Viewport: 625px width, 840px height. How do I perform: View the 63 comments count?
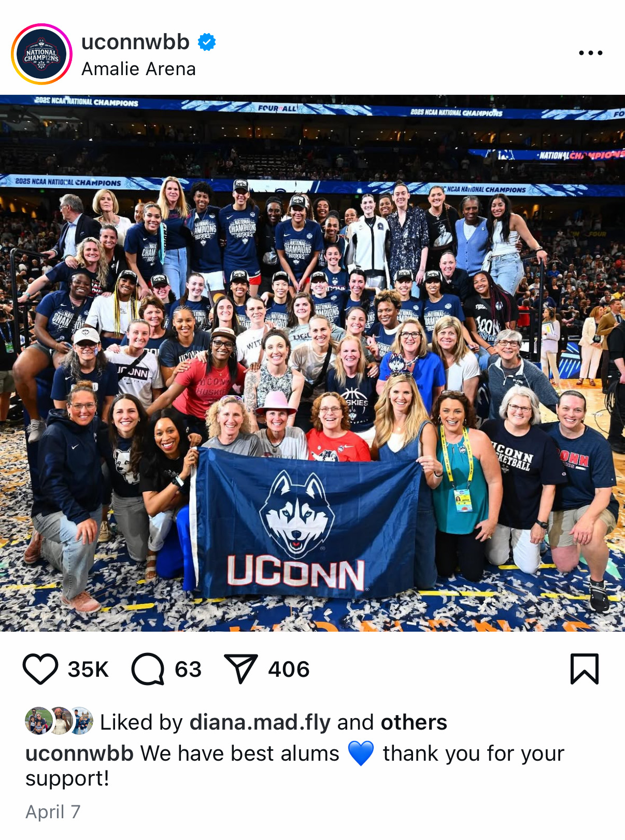pos(188,670)
